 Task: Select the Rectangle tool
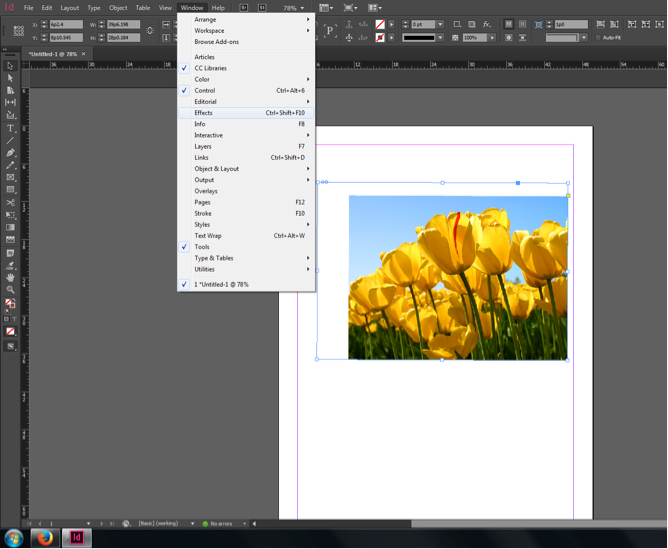click(x=10, y=190)
